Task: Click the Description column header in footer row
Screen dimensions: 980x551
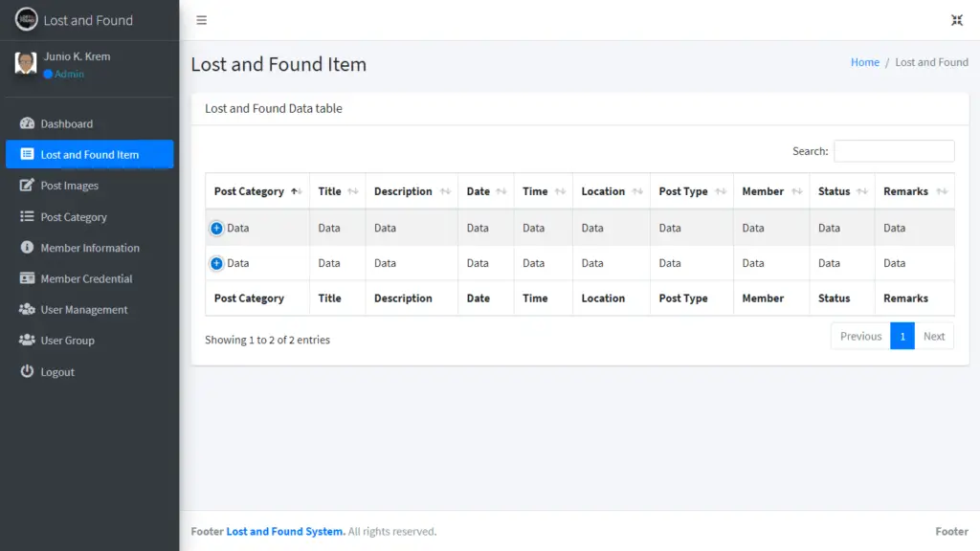Action: coord(403,298)
